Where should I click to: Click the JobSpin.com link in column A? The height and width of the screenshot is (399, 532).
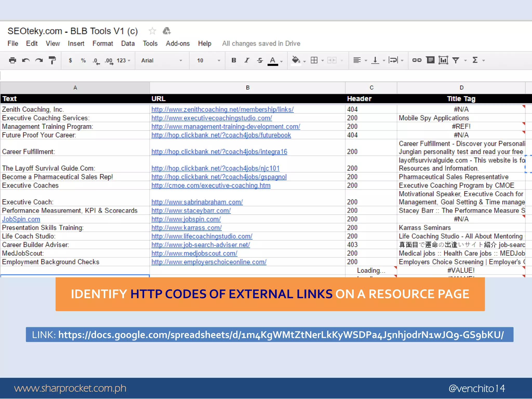tap(21, 219)
